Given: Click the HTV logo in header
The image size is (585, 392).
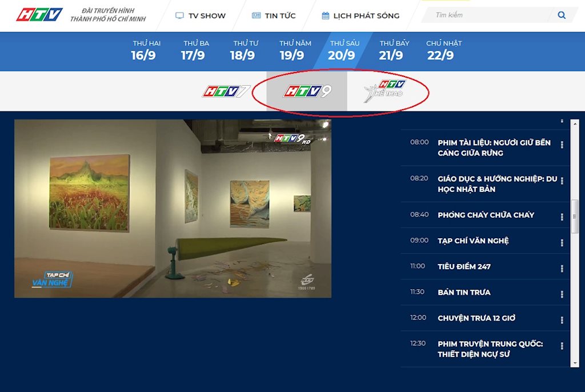Looking at the screenshot, I should click(x=39, y=15).
